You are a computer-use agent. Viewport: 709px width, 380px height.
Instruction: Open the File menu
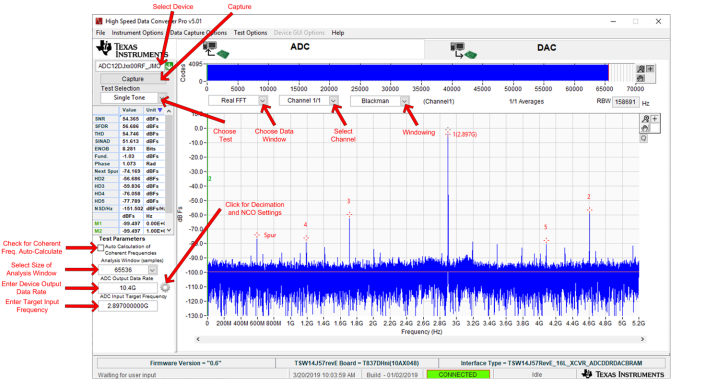100,33
